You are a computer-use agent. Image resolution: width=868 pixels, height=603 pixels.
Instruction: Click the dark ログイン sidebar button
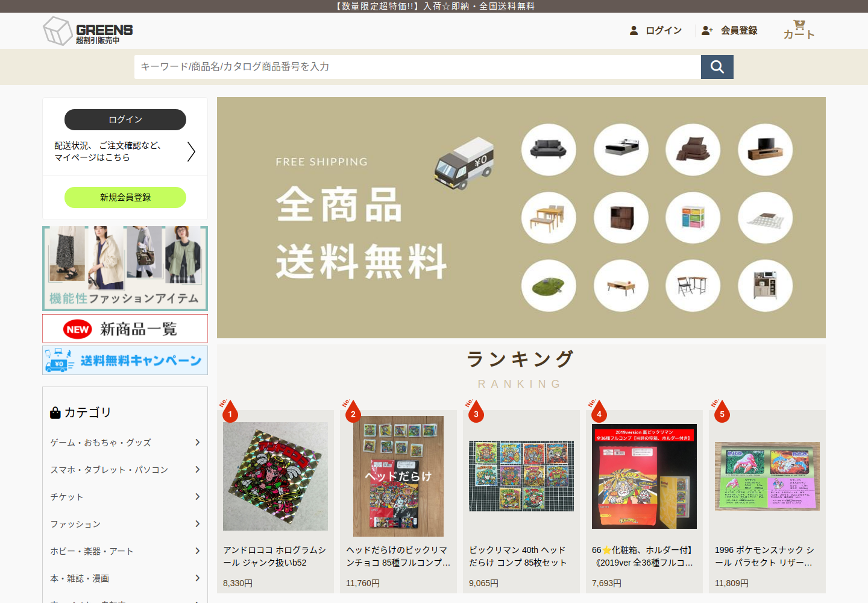click(x=125, y=119)
